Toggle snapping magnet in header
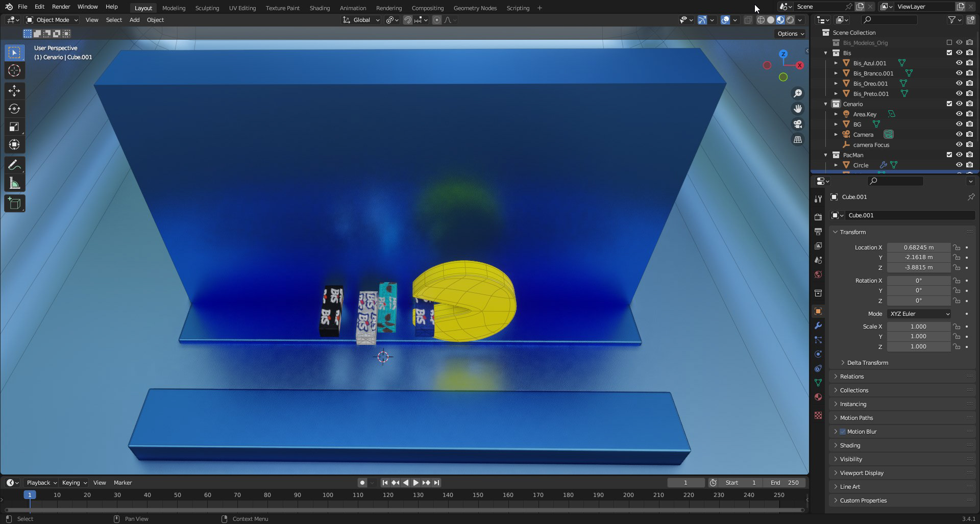This screenshot has width=980, height=524. [407, 20]
